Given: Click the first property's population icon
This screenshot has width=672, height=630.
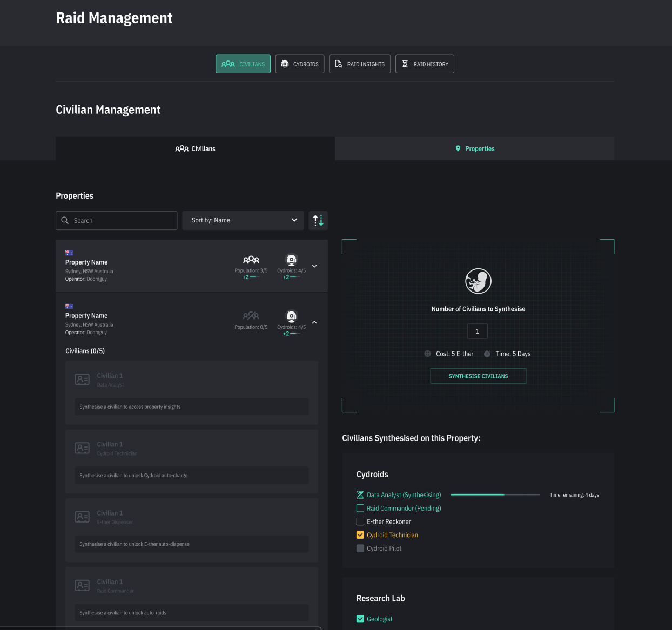Looking at the screenshot, I should tap(251, 260).
